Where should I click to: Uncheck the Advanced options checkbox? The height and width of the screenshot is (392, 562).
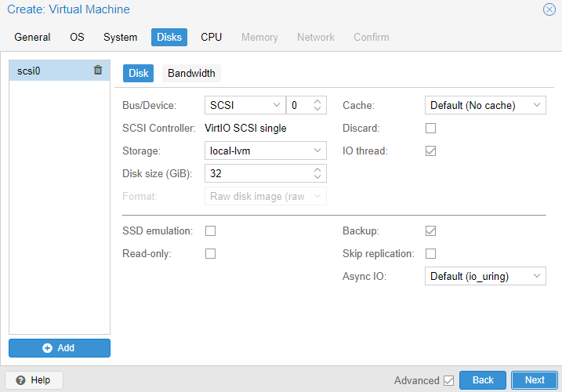click(x=448, y=380)
